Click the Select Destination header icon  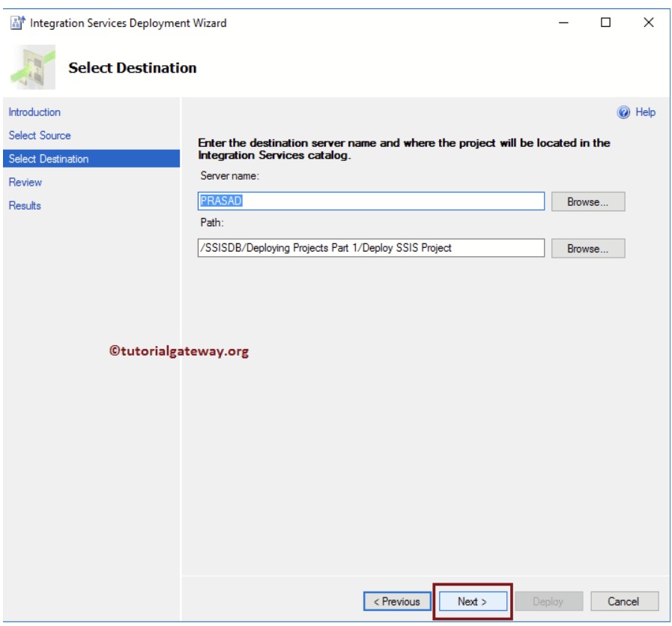pos(33,67)
